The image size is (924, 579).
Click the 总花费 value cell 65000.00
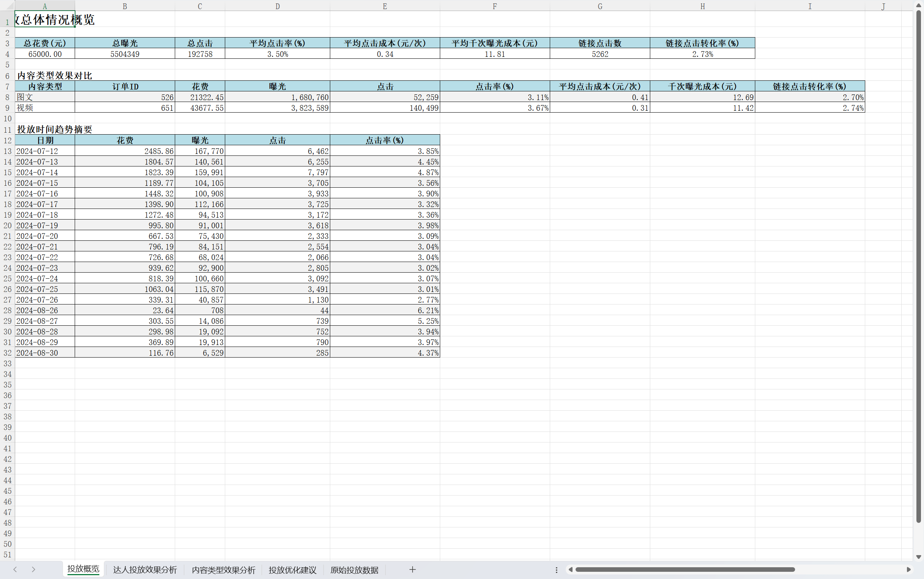click(x=45, y=54)
